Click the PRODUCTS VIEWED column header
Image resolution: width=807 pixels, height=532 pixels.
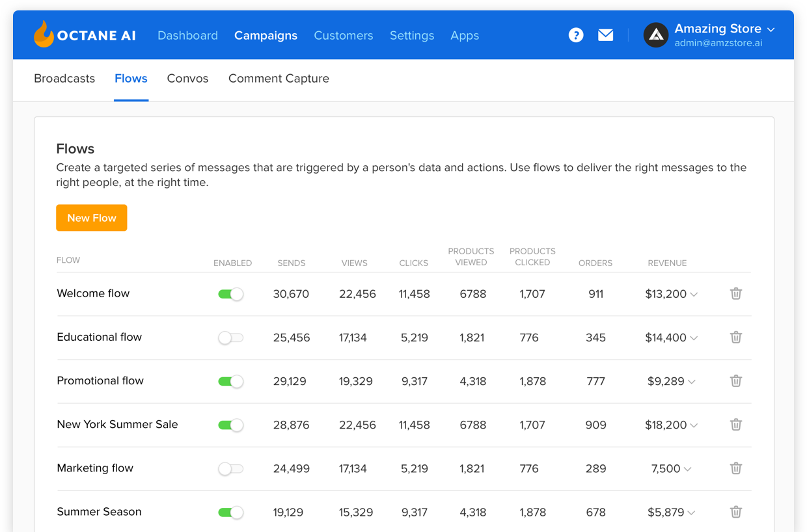tap(471, 257)
